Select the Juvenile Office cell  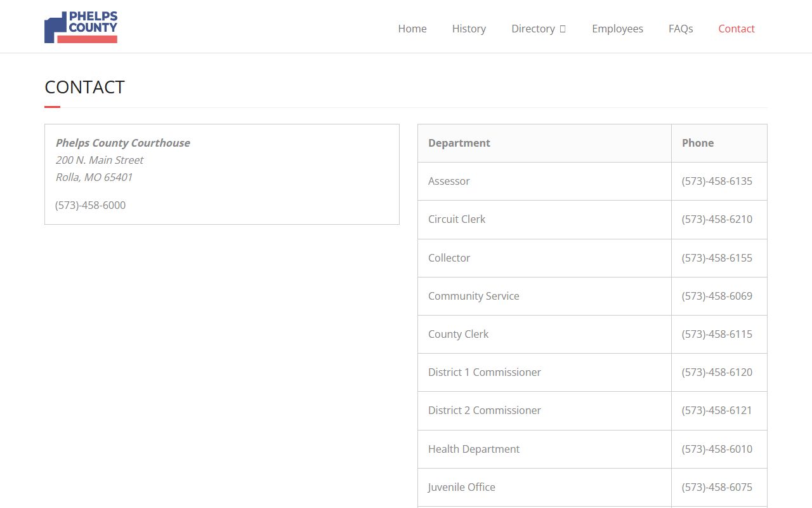pos(544,487)
